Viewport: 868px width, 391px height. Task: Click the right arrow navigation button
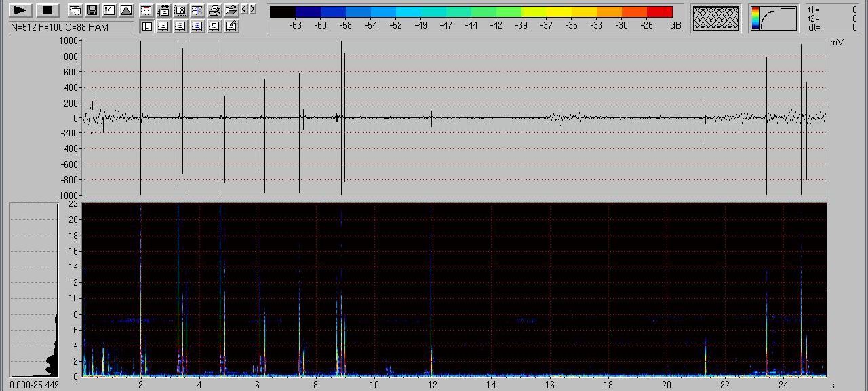coord(253,9)
